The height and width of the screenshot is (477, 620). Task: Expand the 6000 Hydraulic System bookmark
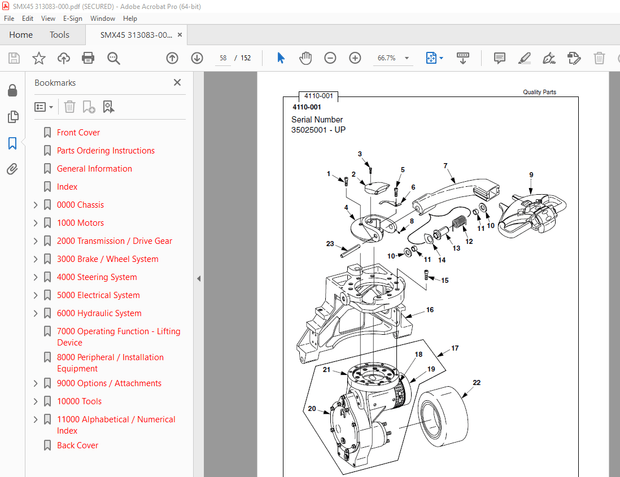(x=36, y=313)
